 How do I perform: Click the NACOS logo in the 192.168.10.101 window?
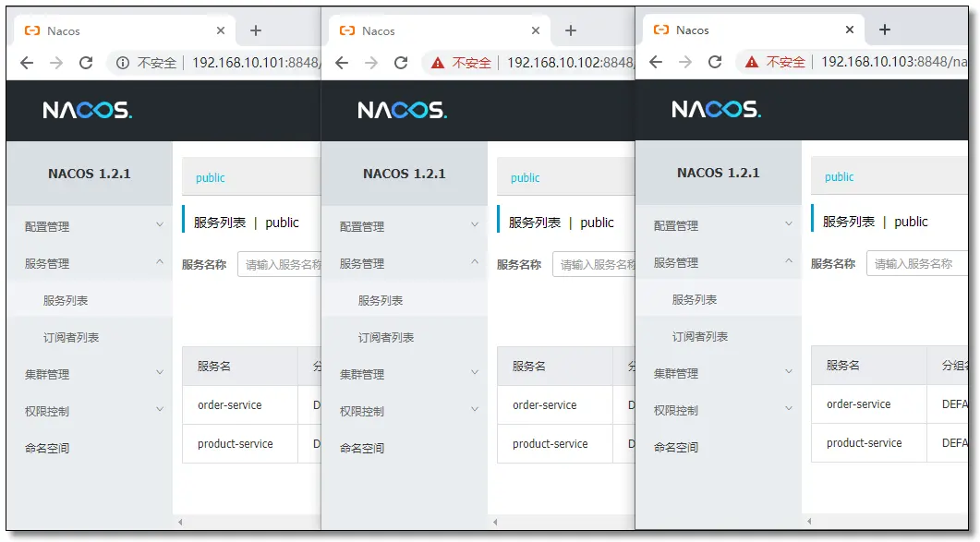pyautogui.click(x=87, y=111)
